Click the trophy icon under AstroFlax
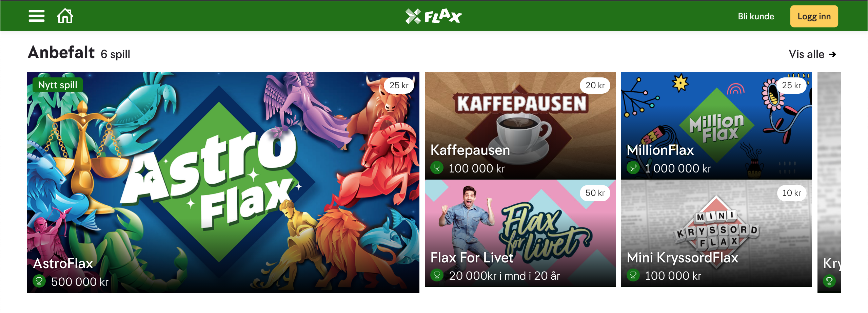This screenshot has height=313, width=868. (39, 281)
